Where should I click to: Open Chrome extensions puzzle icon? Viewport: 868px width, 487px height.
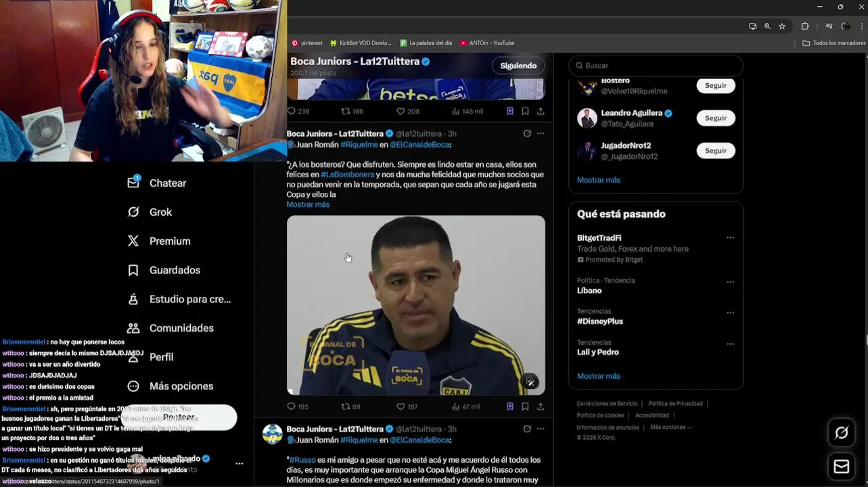(x=805, y=26)
